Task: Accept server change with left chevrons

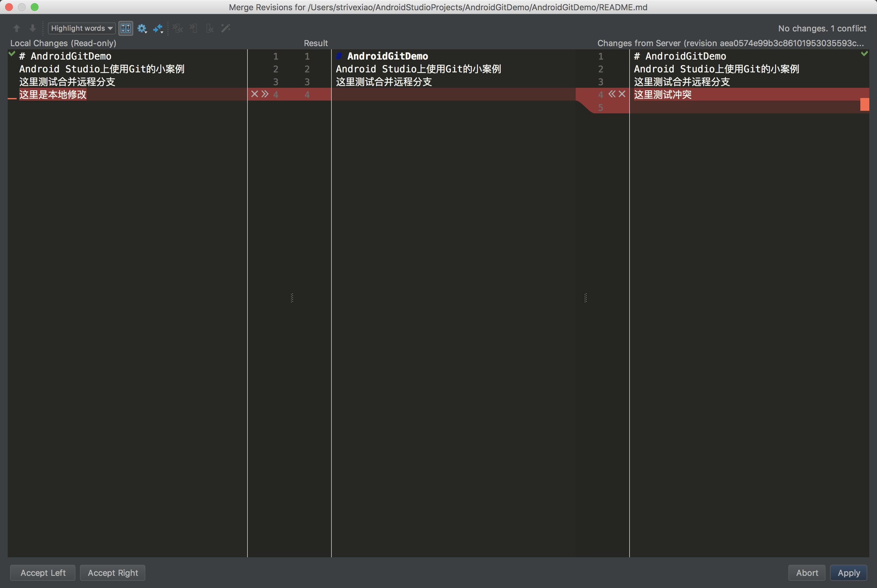Action: tap(612, 94)
